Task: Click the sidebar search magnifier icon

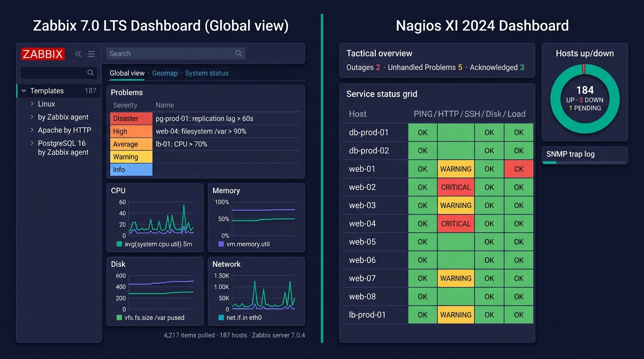Action: (x=90, y=73)
